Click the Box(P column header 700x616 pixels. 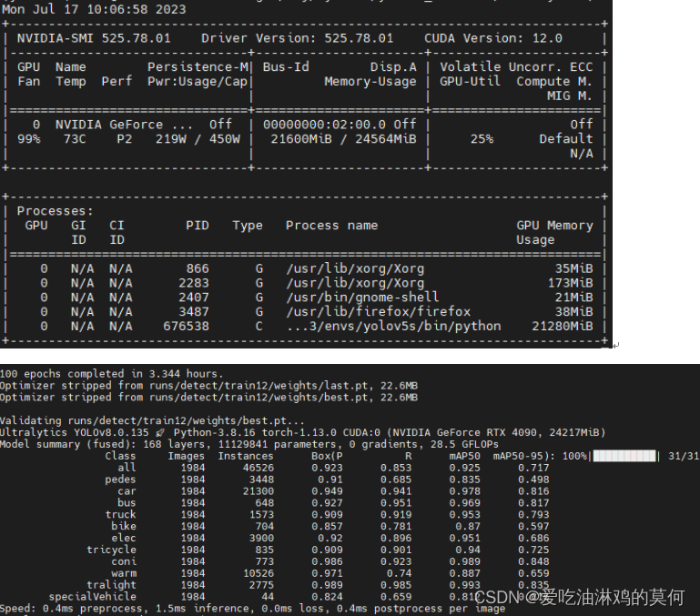(327, 456)
